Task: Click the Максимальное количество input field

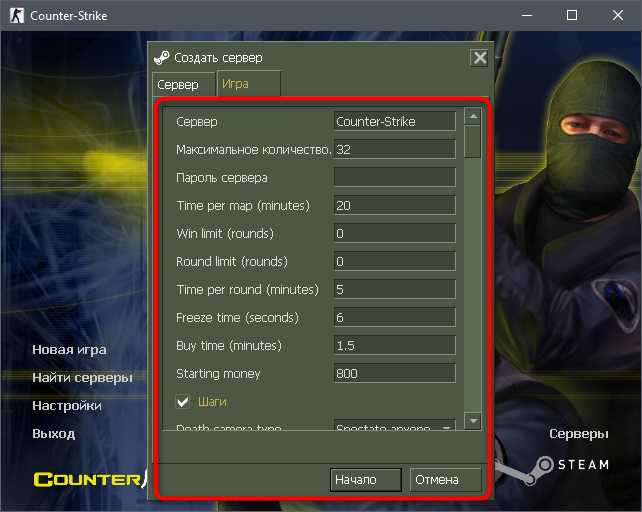Action: (395, 149)
